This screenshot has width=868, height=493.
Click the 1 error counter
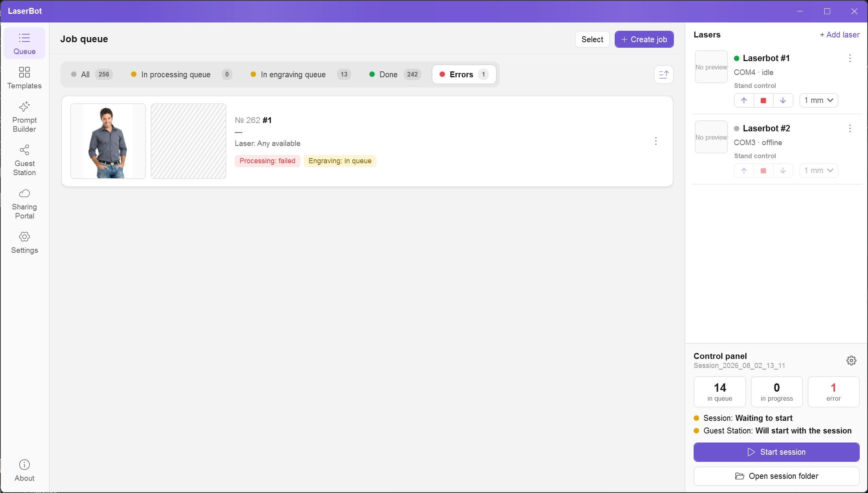click(x=833, y=392)
